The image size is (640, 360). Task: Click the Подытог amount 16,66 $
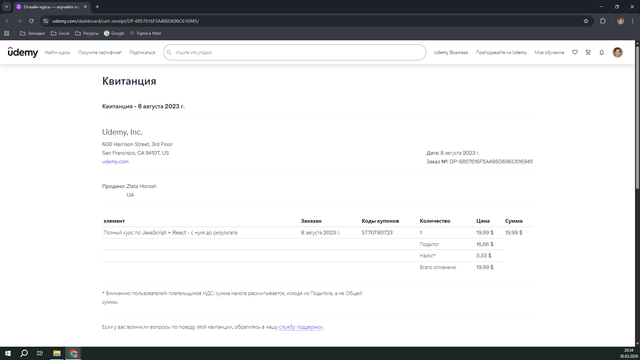pyautogui.click(x=485, y=244)
